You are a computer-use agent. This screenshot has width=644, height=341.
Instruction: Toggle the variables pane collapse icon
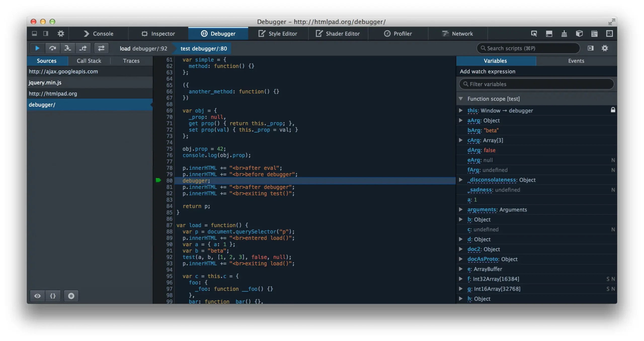[x=590, y=48]
